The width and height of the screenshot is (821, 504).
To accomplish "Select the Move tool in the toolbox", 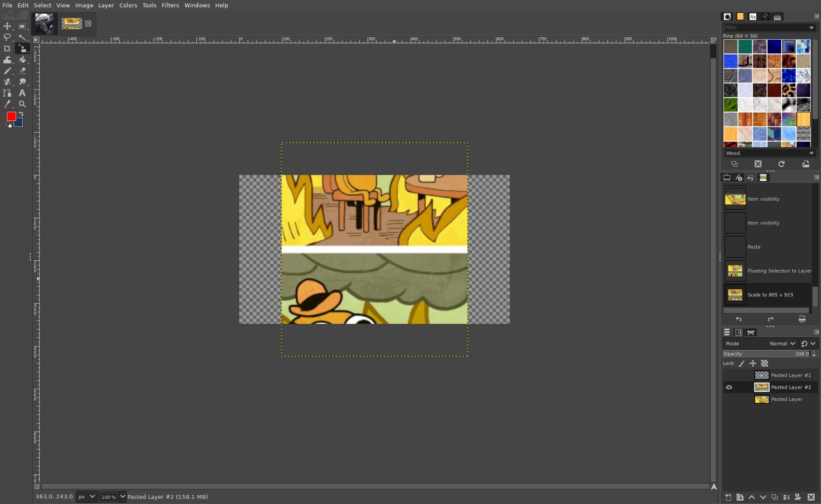I will pyautogui.click(x=8, y=26).
